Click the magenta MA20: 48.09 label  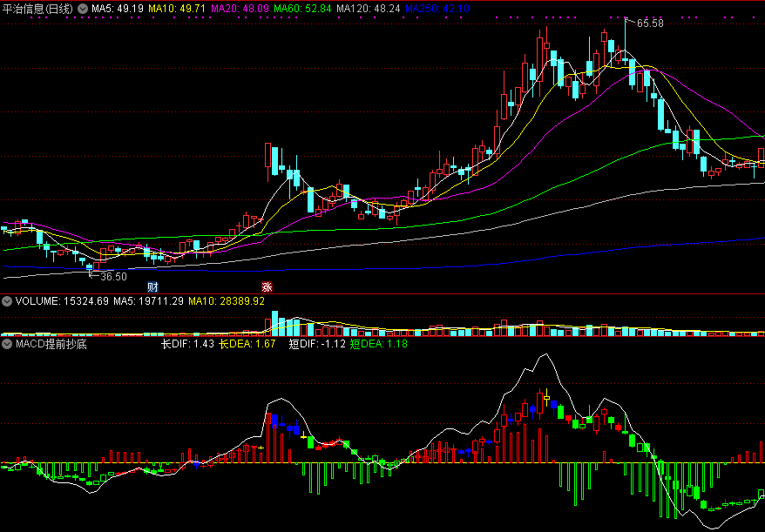coord(240,9)
